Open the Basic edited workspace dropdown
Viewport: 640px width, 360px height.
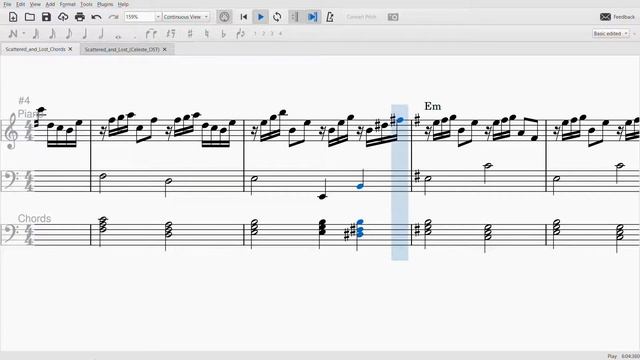click(611, 33)
